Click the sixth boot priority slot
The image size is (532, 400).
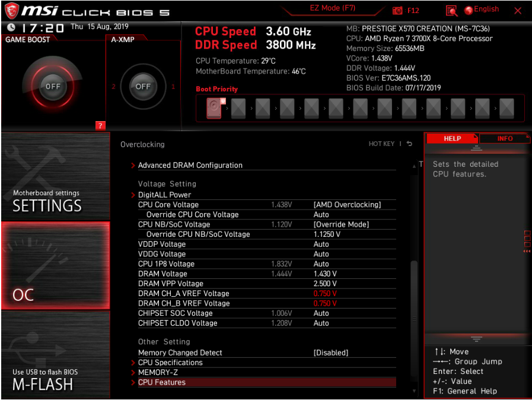(x=336, y=109)
